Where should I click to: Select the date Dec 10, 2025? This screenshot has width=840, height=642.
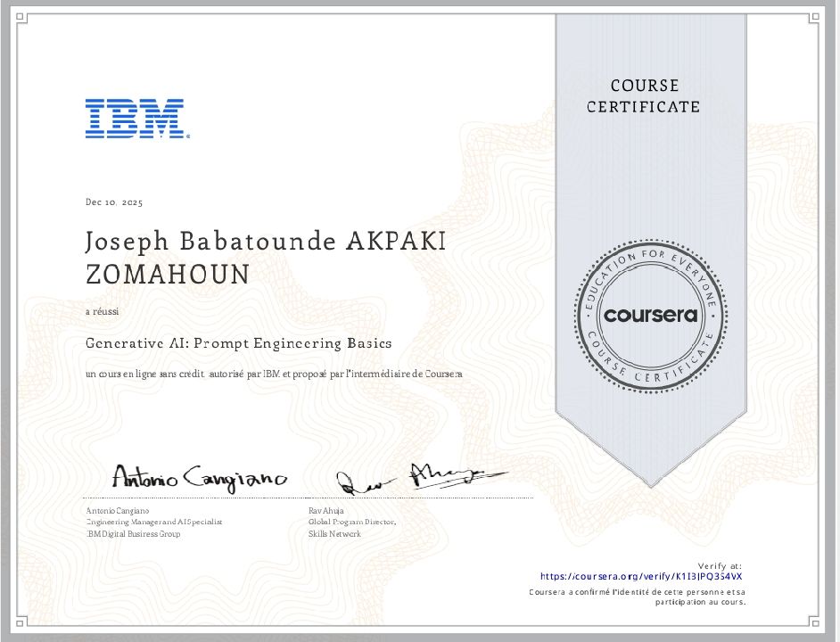point(113,202)
